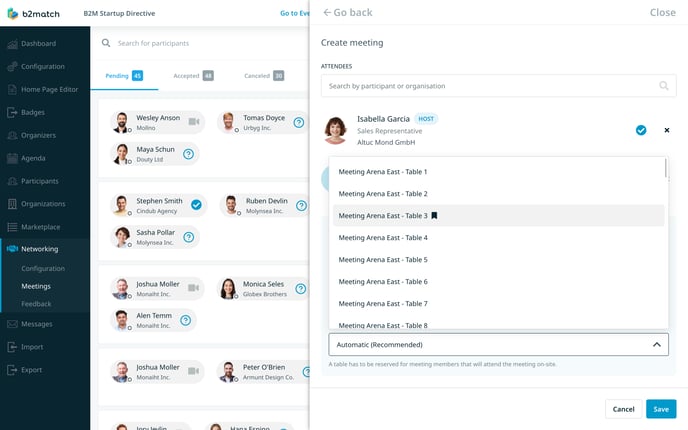Click the Marketplace list icon
This screenshot has width=688, height=430.
pos(12,227)
